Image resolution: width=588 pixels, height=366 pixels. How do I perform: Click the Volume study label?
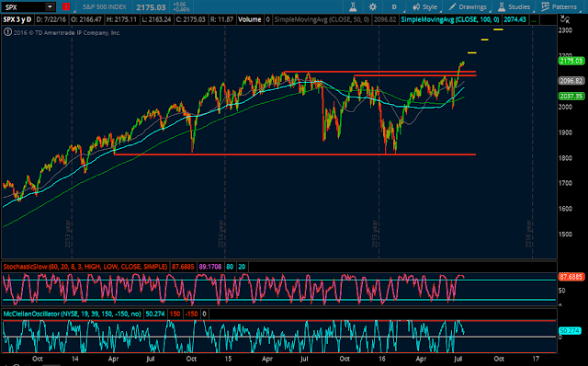click(x=250, y=19)
